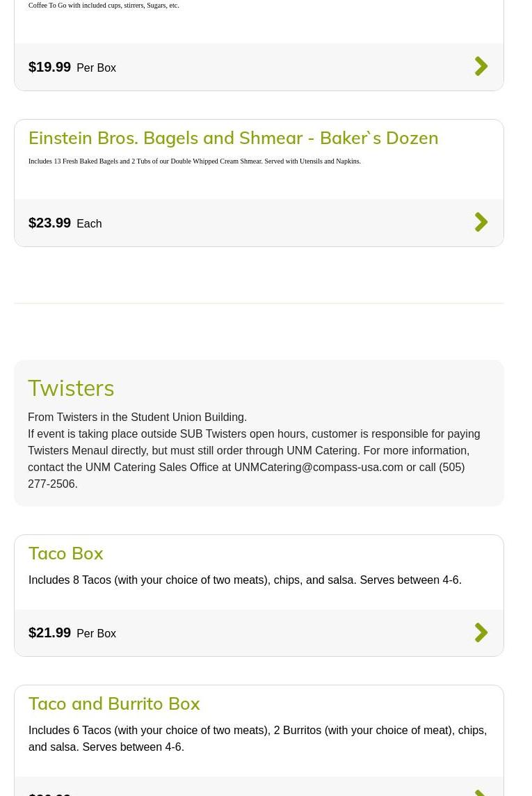532x796 pixels.
Task: Click the Coffee To Go description text
Action: 104,6
